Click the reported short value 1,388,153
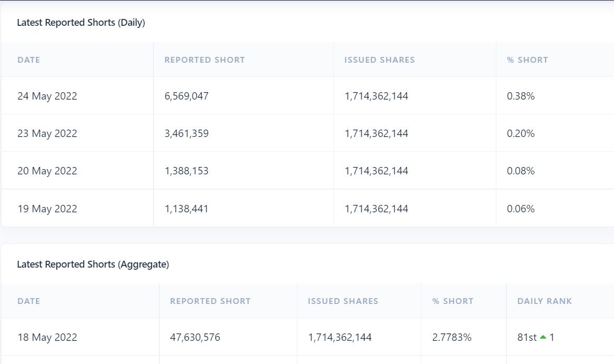This screenshot has height=364, width=614. tap(187, 171)
